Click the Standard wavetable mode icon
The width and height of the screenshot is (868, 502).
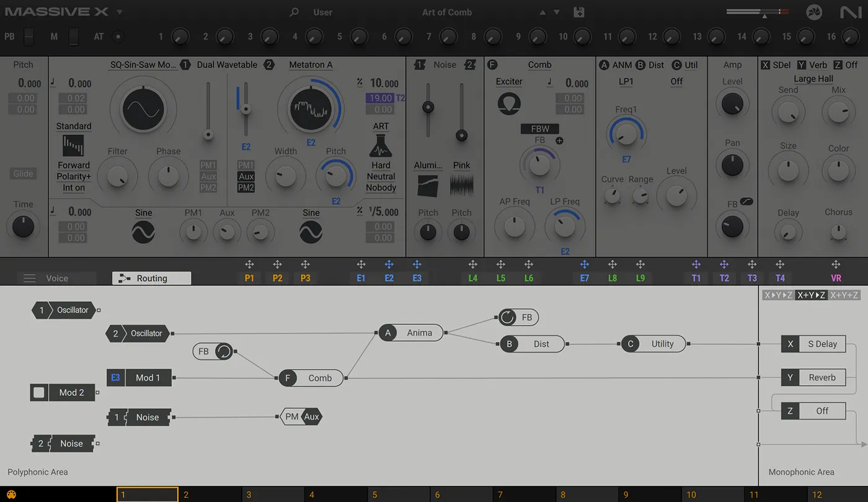point(73,145)
